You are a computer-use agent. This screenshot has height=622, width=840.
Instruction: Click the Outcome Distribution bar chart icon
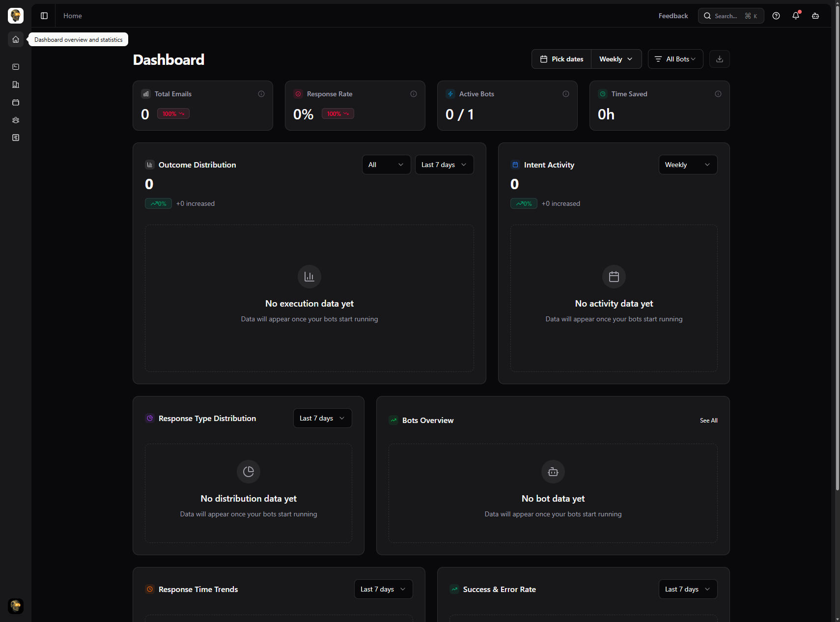click(x=150, y=165)
